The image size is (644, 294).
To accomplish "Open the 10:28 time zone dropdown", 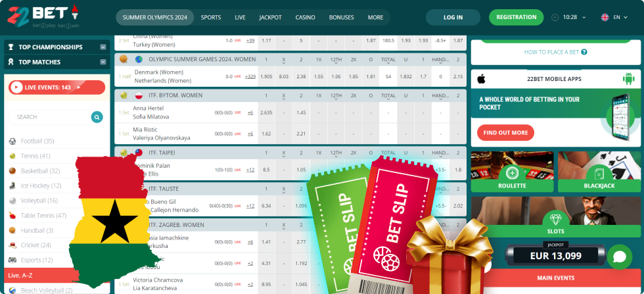I will coord(574,17).
